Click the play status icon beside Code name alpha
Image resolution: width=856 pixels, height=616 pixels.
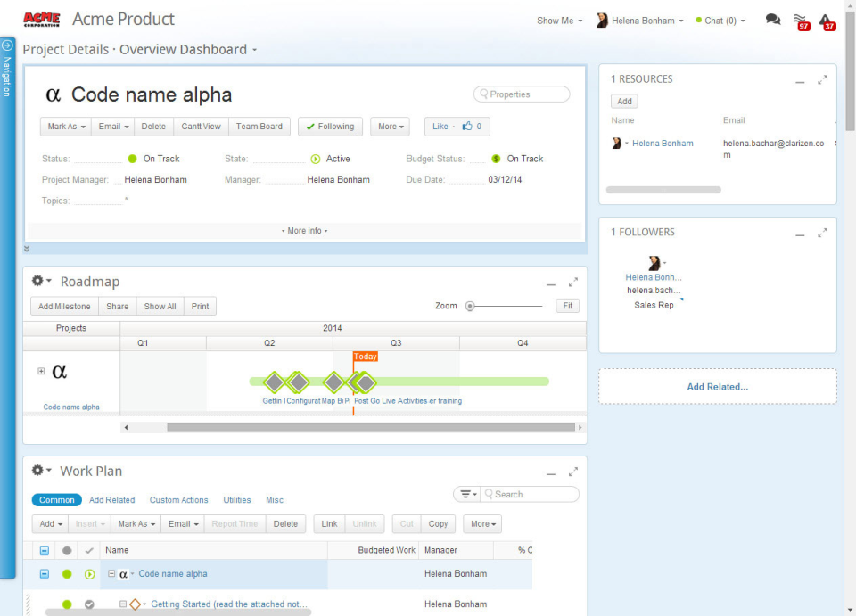[88, 574]
